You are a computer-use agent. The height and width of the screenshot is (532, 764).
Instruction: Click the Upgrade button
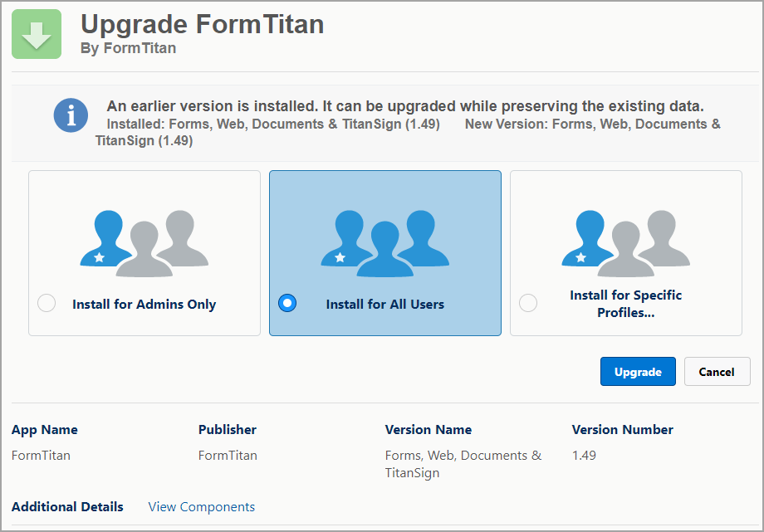(638, 371)
